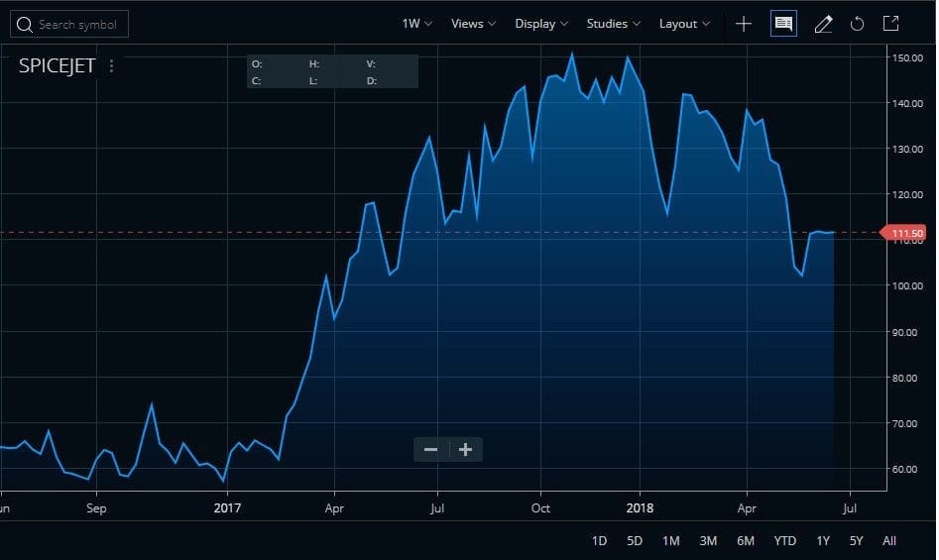Select the pencil drawing tool icon
Screen dimensions: 939x560
823,24
